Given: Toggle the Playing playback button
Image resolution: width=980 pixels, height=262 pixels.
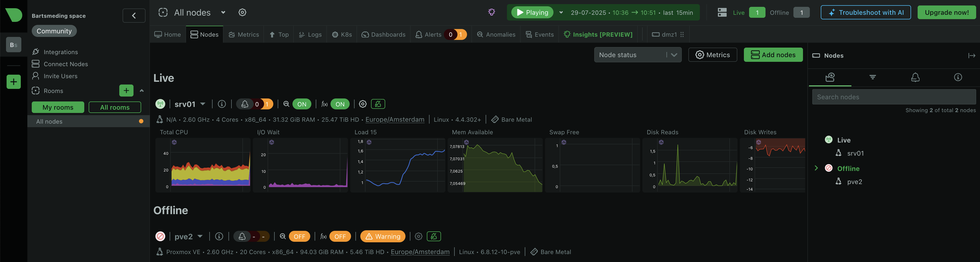Looking at the screenshot, I should point(532,12).
